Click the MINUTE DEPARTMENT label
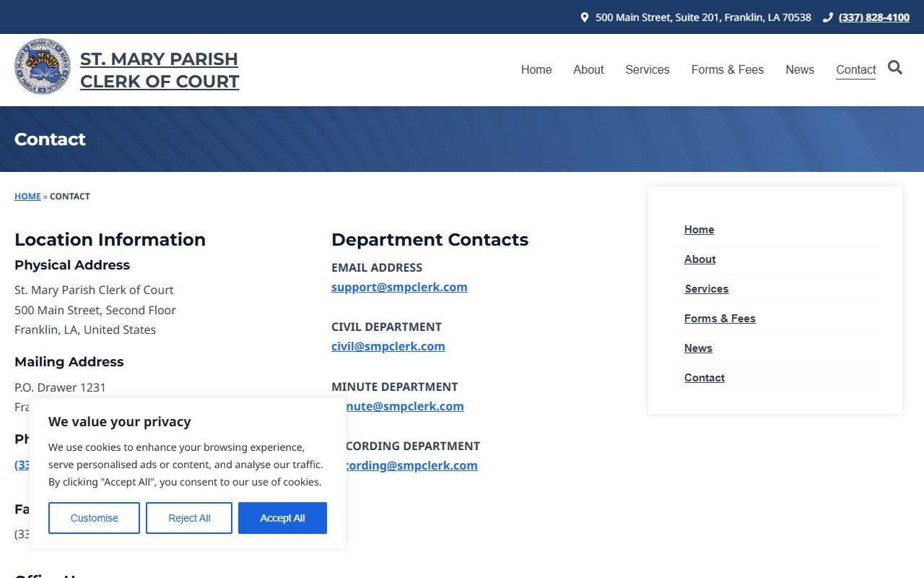Viewport: 924px width, 578px height. (x=395, y=387)
